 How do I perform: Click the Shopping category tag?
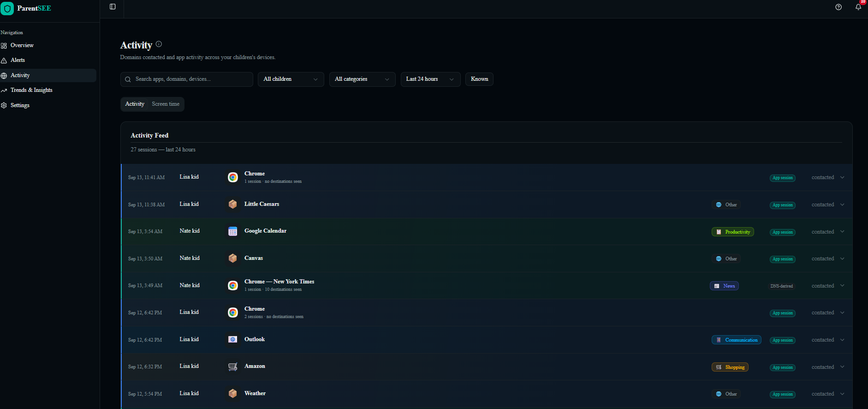730,367
